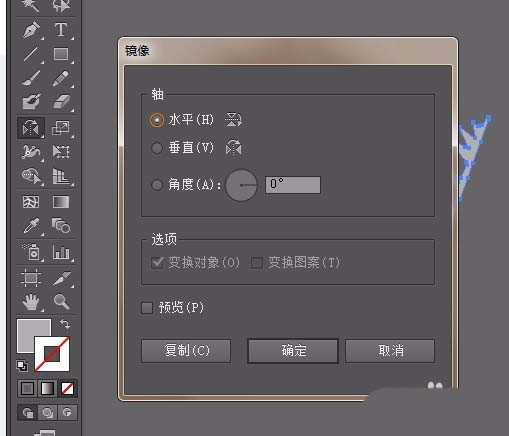Set paint mode to None
Screen dimensions: 509x436
tap(67, 389)
